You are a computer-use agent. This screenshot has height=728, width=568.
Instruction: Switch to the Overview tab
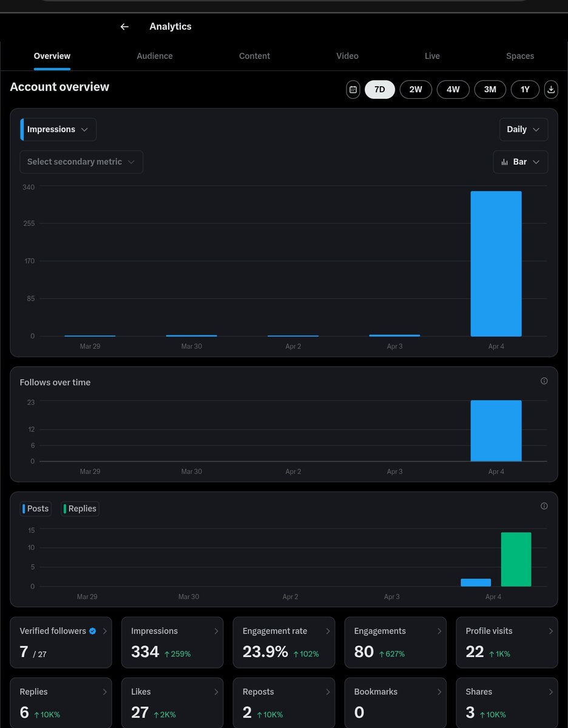52,56
